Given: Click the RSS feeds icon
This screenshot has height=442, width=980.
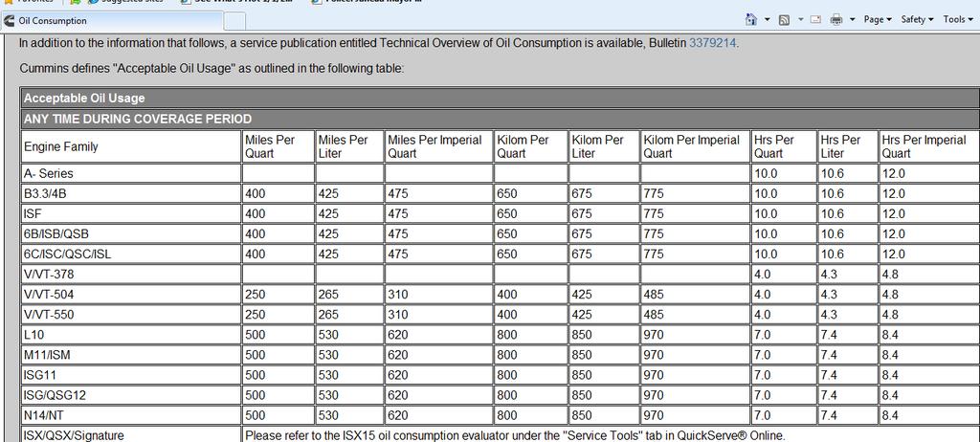Looking at the screenshot, I should [784, 20].
